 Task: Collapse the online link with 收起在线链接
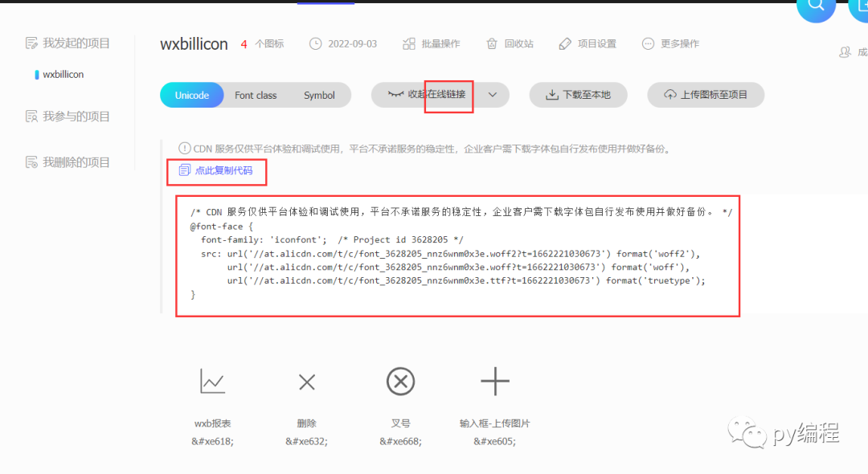tap(426, 95)
